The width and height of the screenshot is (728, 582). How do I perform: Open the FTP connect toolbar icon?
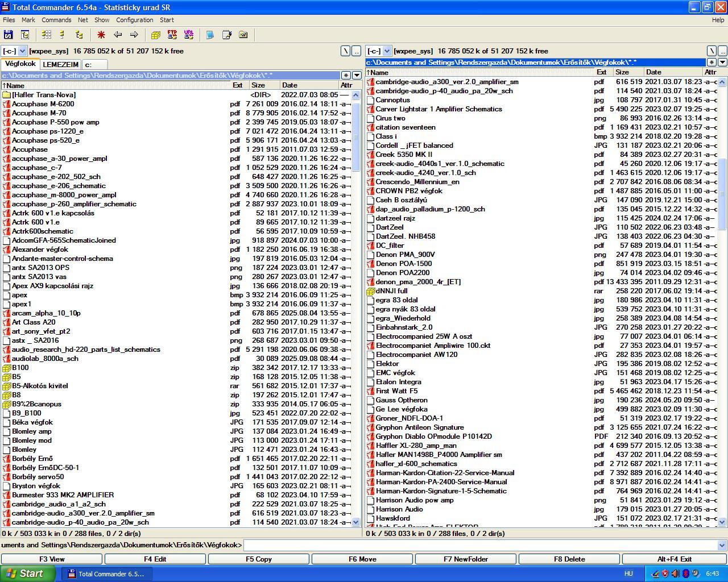coord(172,35)
